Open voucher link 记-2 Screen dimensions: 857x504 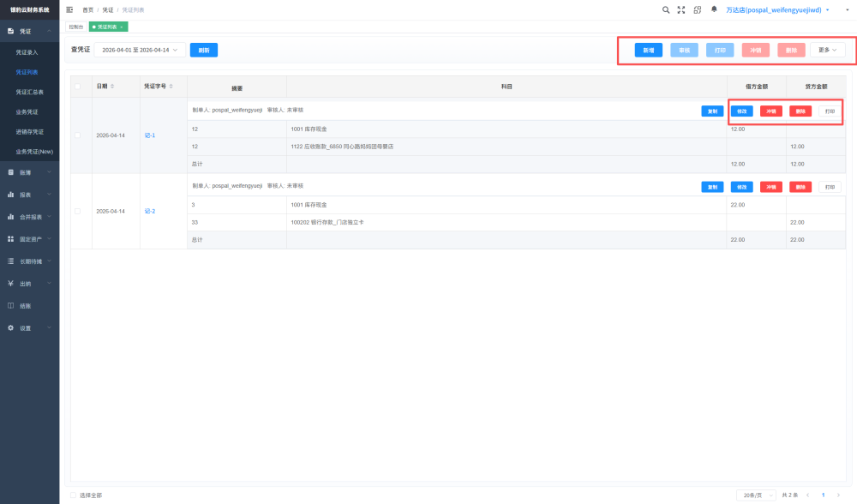pyautogui.click(x=150, y=211)
